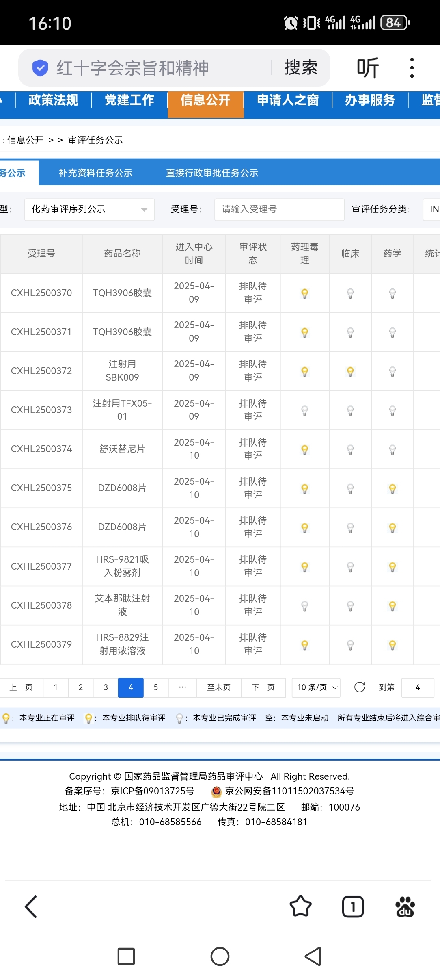The width and height of the screenshot is (440, 980).
Task: Expand the 审评任务分类 dropdown
Action: [431, 209]
